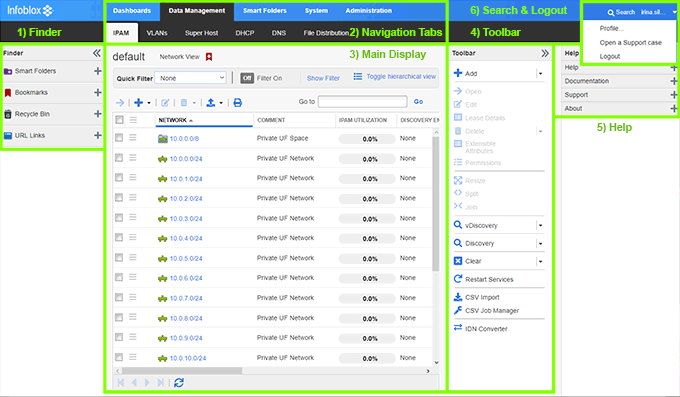Click the plus add icon in grid toolbar

point(138,103)
